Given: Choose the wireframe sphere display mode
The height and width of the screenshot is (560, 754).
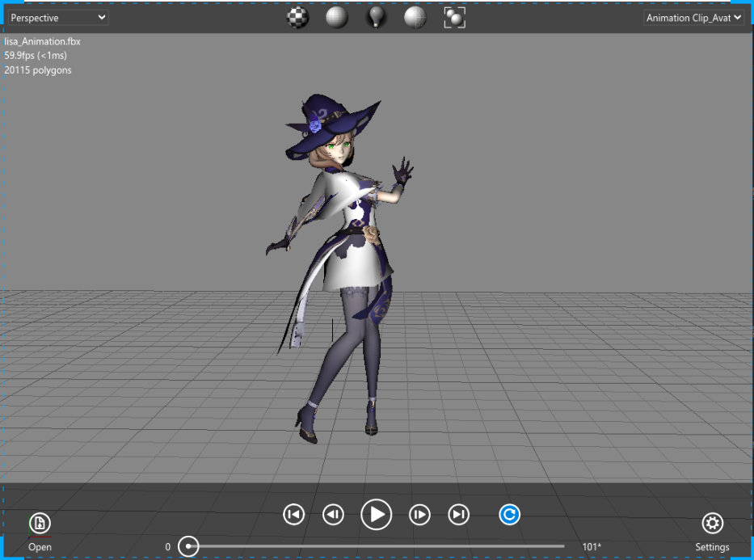Looking at the screenshot, I should 415,19.
